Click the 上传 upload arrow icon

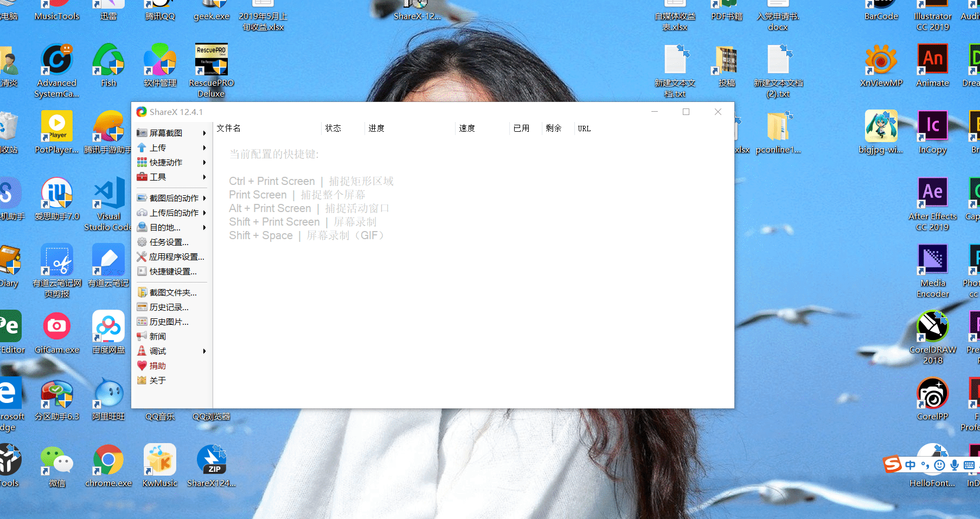142,148
